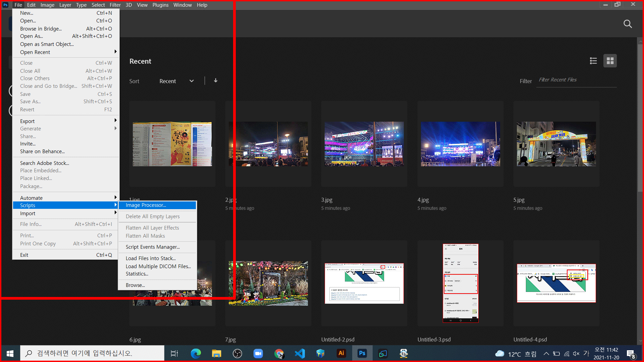Viewport: 644px width, 362px height.
Task: Switch to list view icon
Action: point(593,61)
